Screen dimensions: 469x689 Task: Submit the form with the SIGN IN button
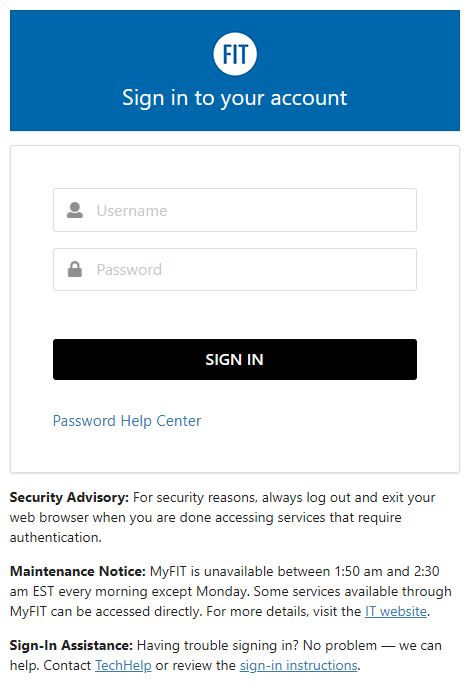(x=235, y=359)
